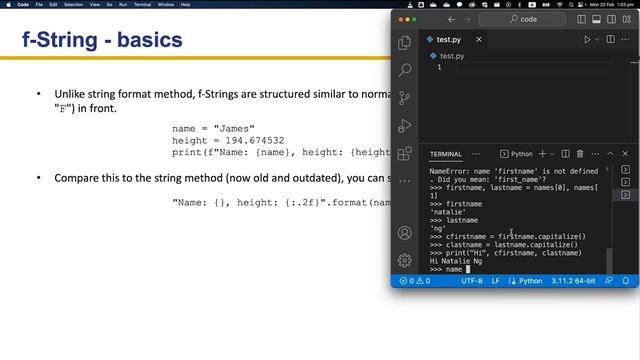640x360 pixels.
Task: Click the Wi-Fi icon in menu bar
Action: click(560, 4)
